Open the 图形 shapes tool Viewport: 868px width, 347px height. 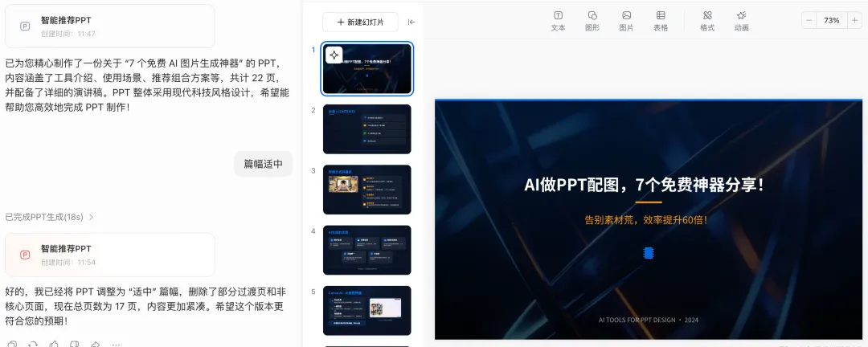[x=592, y=21]
